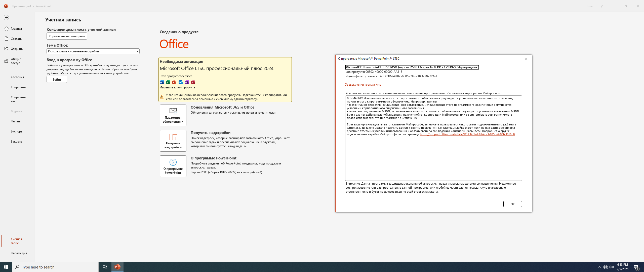Screen dimensions: 644x272
Task: Click the Управление параметрами button
Action: (x=67, y=36)
